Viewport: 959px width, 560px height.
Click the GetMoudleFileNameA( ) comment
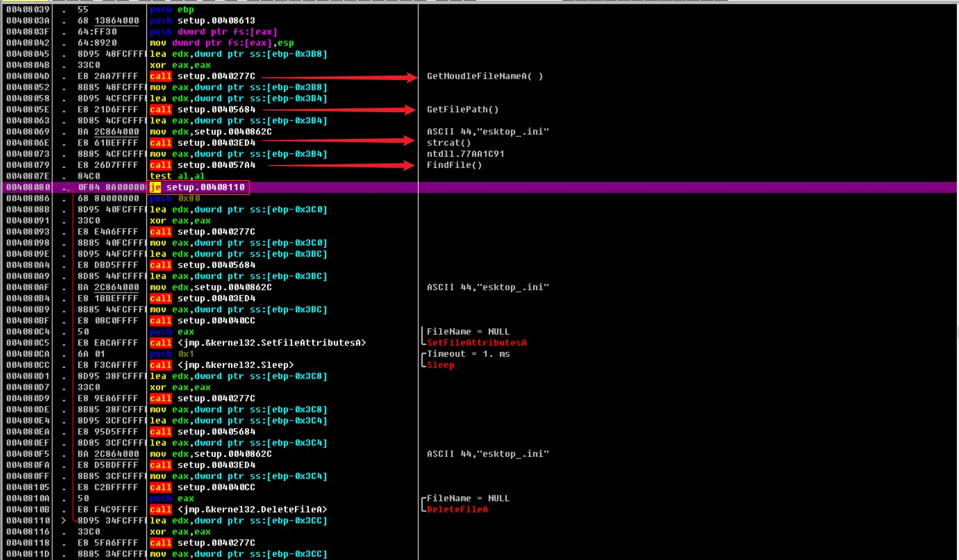(485, 76)
